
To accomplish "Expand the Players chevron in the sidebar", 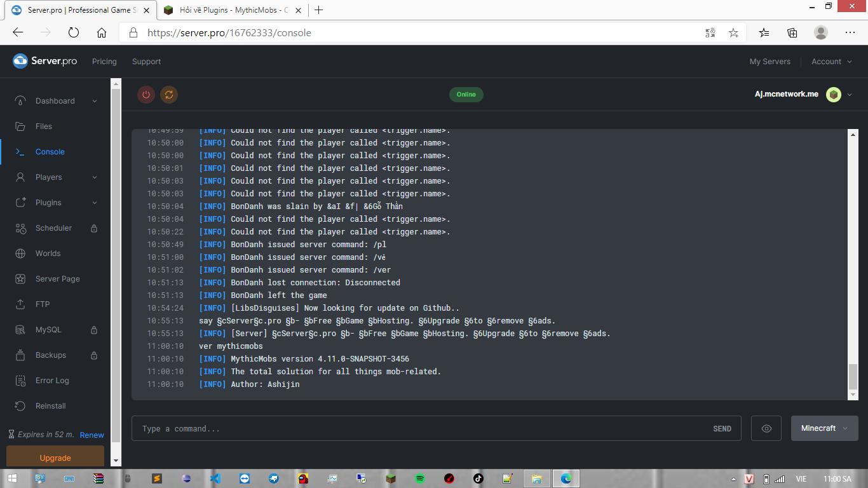I will pyautogui.click(x=95, y=177).
